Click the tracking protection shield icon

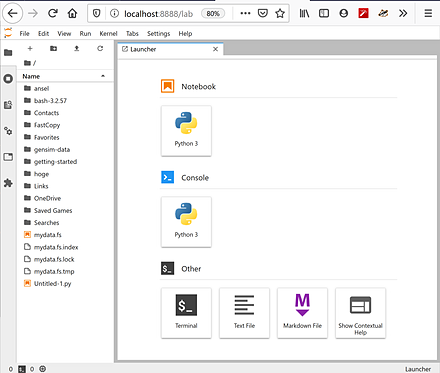click(x=97, y=13)
